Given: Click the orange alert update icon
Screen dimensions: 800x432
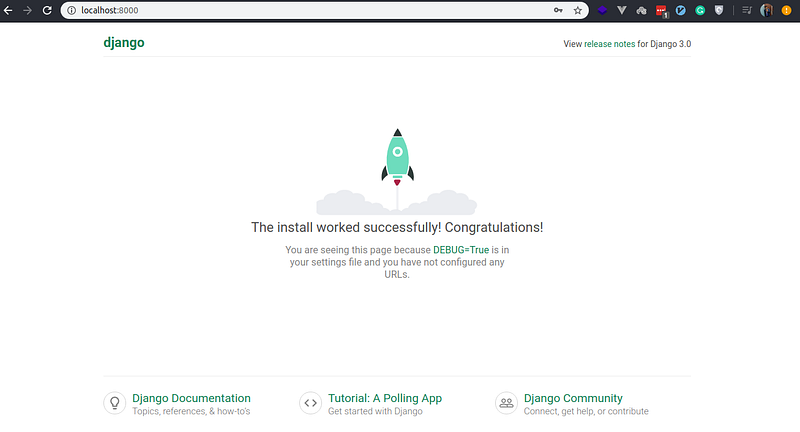Looking at the screenshot, I should [x=786, y=10].
